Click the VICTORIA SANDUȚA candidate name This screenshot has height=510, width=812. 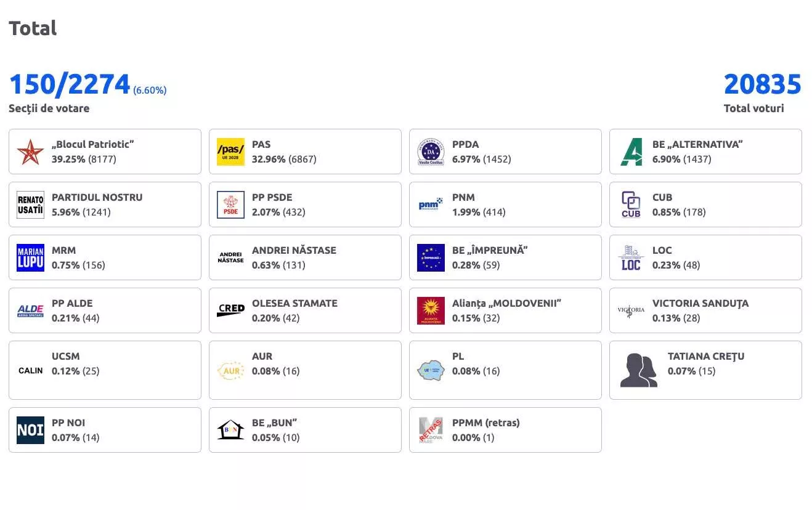700,303
